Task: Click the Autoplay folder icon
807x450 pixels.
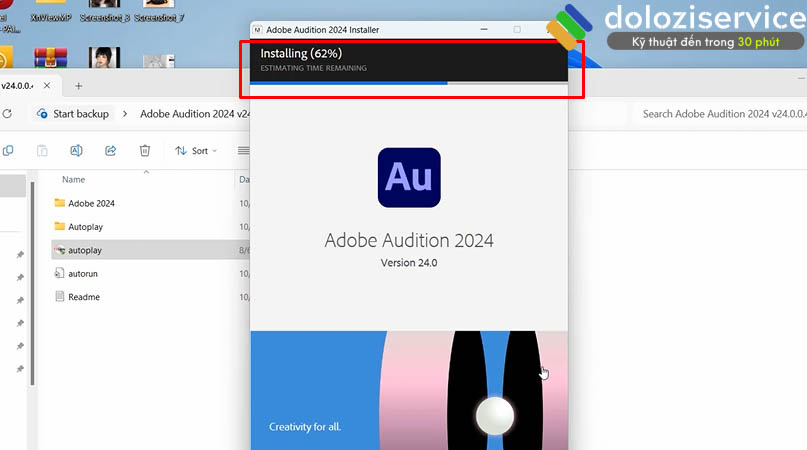Action: (60, 227)
